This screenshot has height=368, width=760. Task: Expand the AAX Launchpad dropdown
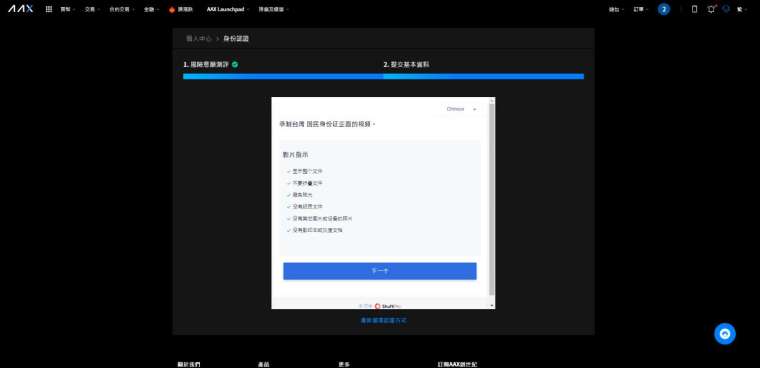tap(228, 9)
